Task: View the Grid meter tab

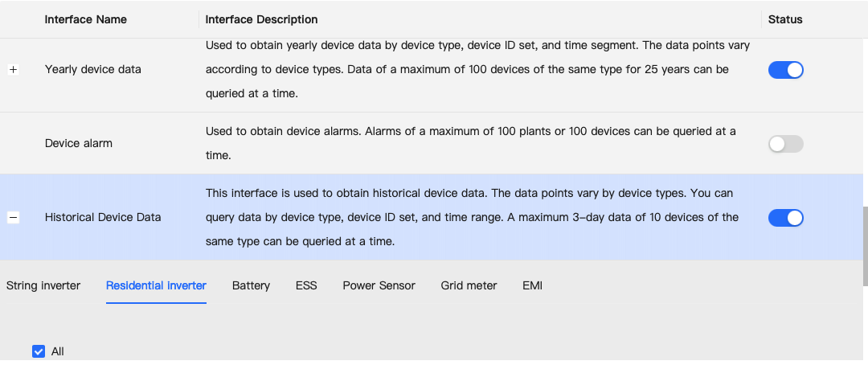Action: [x=469, y=286]
